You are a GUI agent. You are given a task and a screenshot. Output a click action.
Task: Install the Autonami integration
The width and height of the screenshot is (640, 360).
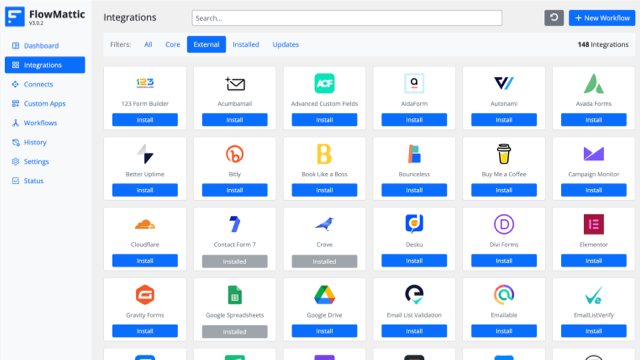tap(504, 120)
